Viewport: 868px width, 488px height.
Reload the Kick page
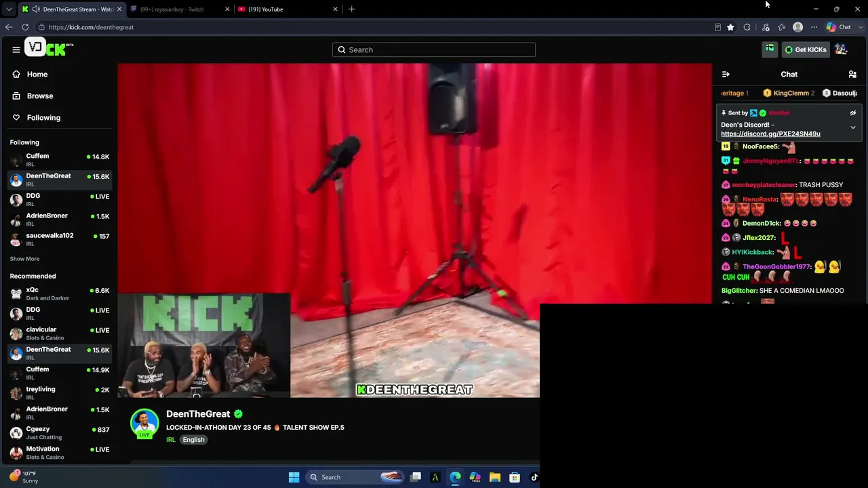tap(25, 27)
